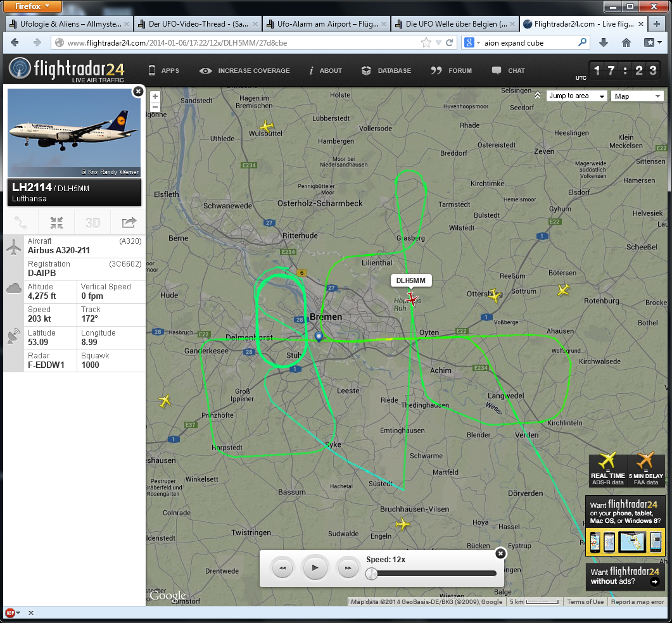The height and width of the screenshot is (623, 672).
Task: Click the route path icon in info panel
Action: coord(21,223)
